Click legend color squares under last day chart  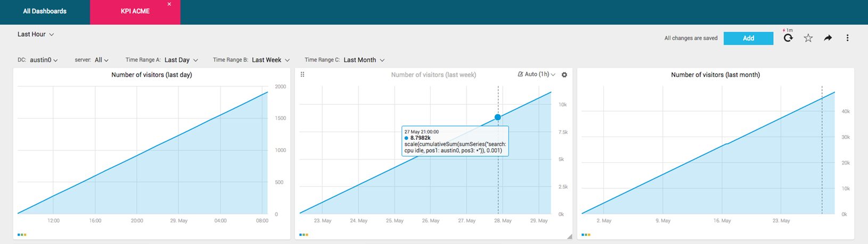coord(22,234)
